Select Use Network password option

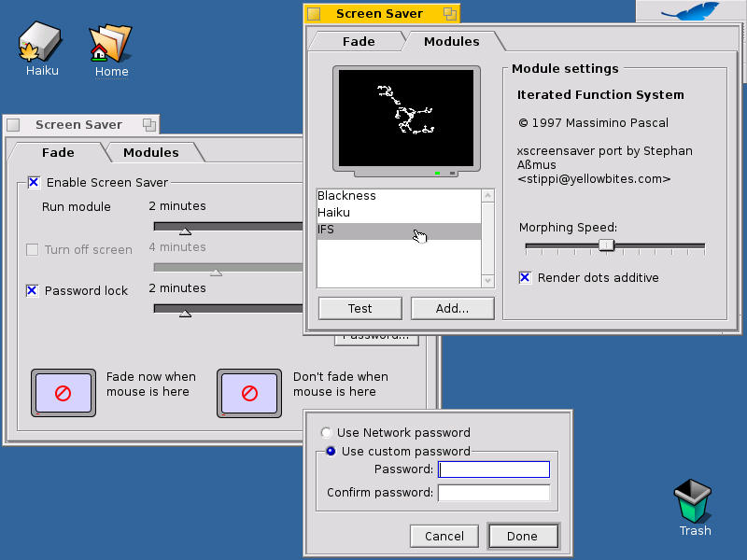point(326,433)
